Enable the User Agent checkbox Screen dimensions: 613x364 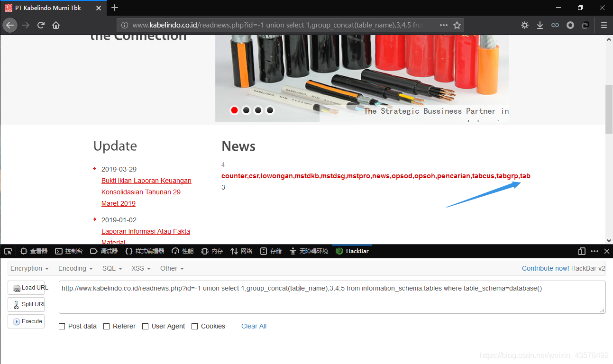pyautogui.click(x=146, y=326)
